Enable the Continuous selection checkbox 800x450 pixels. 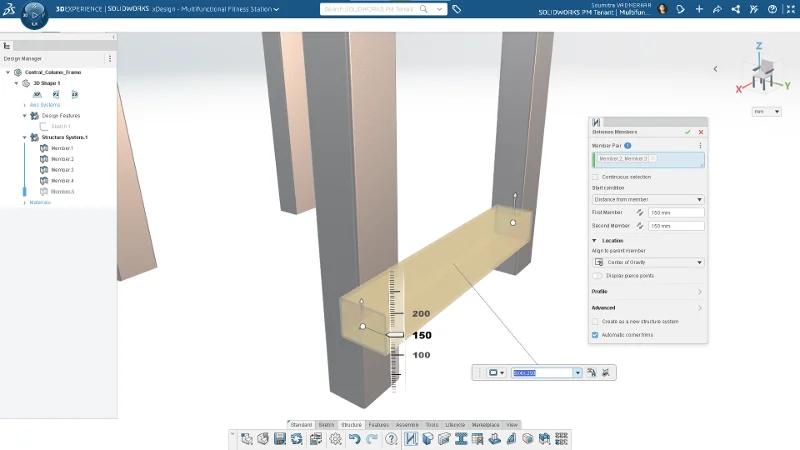click(596, 177)
